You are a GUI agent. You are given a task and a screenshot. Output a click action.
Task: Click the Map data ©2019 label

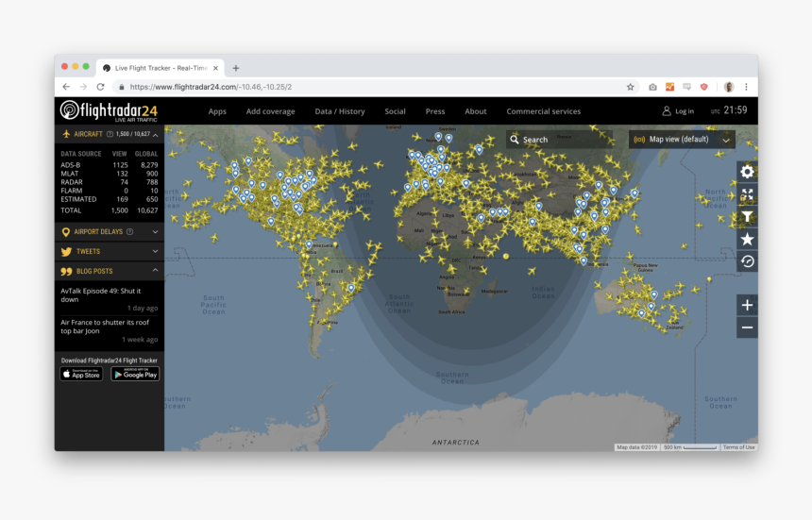636,447
